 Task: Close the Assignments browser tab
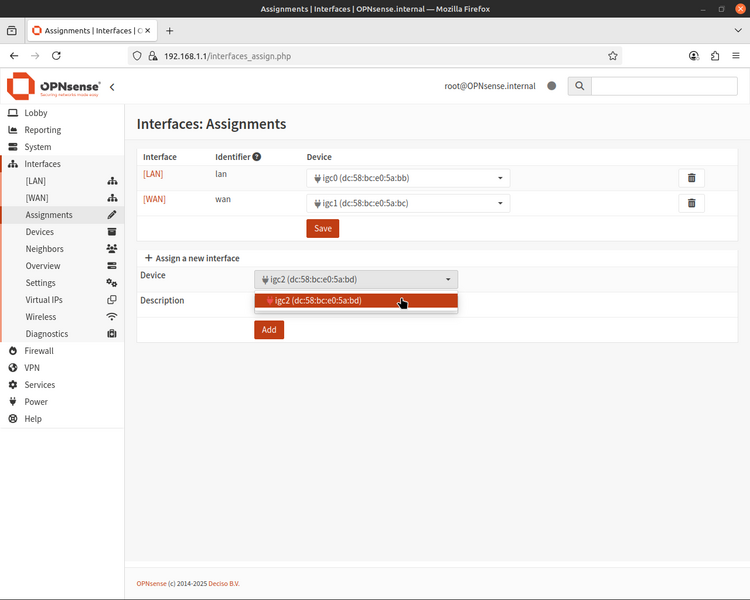tap(148, 31)
